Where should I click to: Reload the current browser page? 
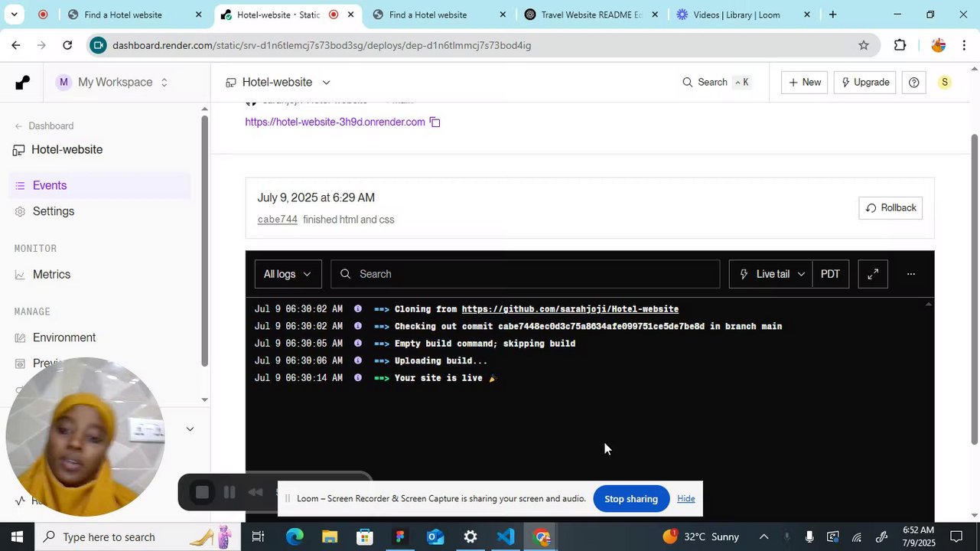tap(67, 45)
